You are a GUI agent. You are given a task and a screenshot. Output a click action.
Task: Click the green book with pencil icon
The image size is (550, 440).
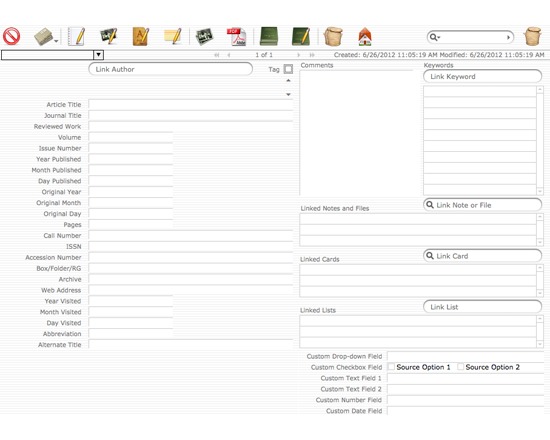coord(301,36)
